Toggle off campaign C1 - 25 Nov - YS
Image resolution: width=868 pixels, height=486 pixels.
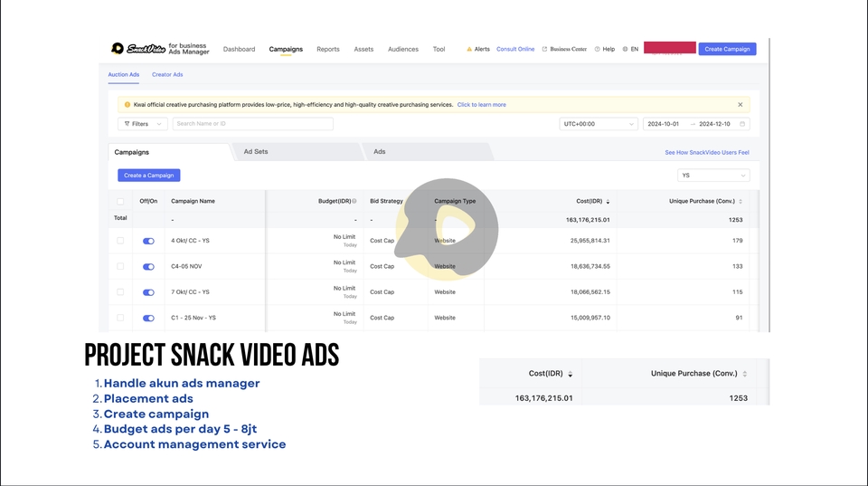pos(148,318)
